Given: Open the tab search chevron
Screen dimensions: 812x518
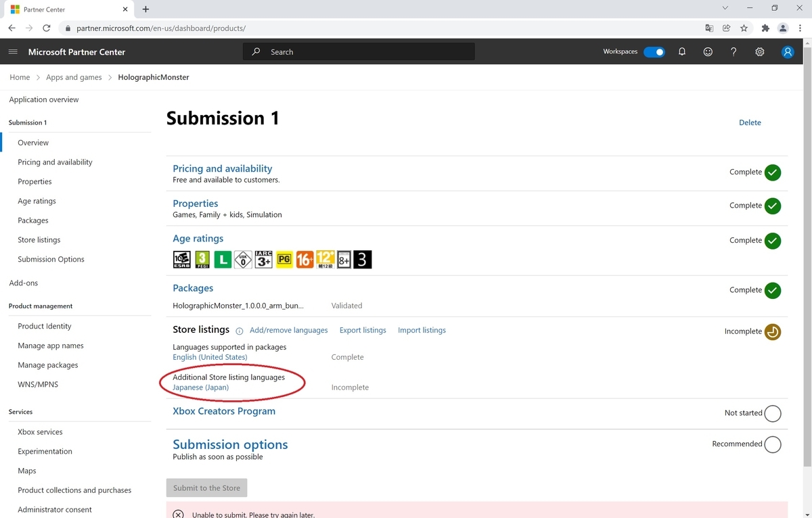Looking at the screenshot, I should pos(725,8).
